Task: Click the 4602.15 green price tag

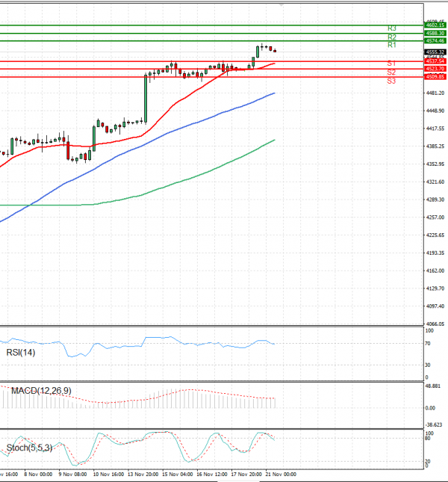Action: coord(435,25)
